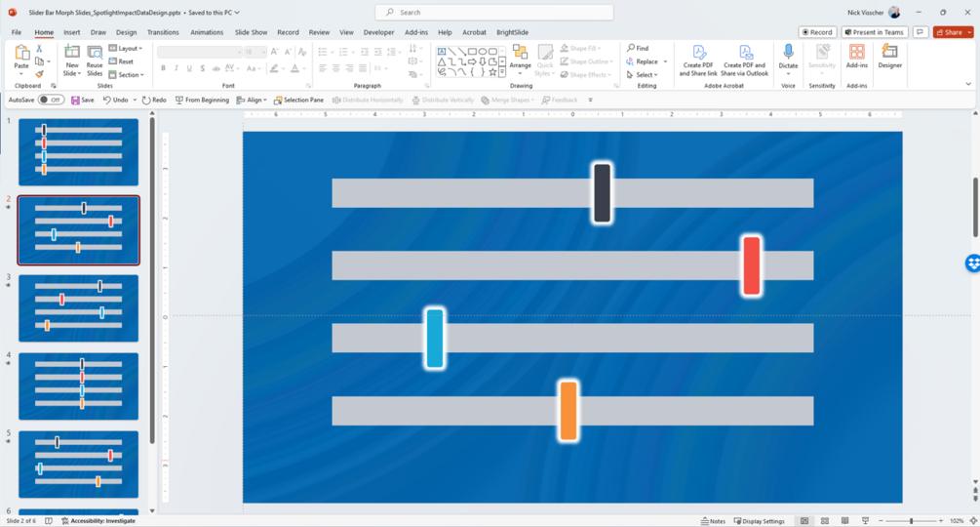Open Reuse Slides

(95, 61)
